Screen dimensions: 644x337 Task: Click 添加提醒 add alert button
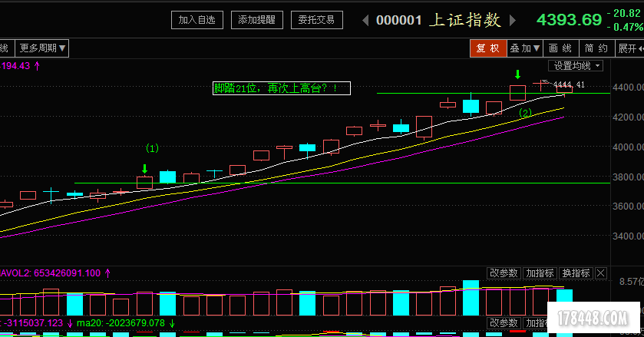click(257, 20)
